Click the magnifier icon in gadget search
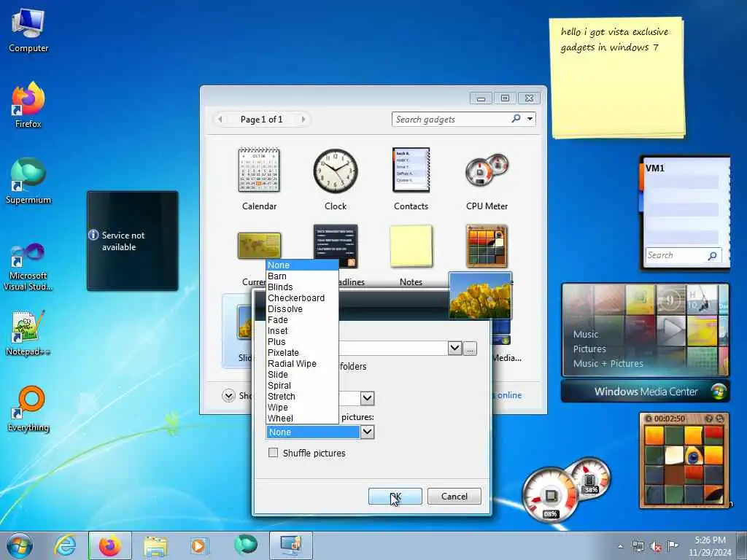 click(516, 119)
